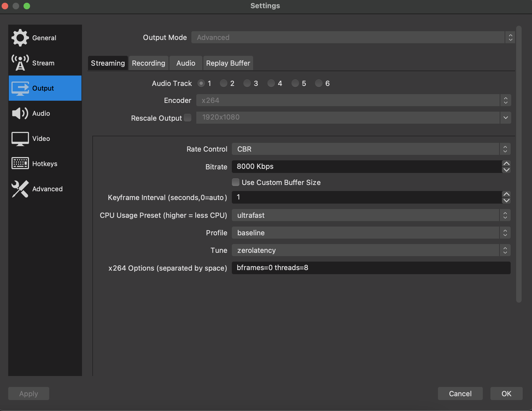
Task: Open the Replay Buffer tab
Action: (228, 63)
